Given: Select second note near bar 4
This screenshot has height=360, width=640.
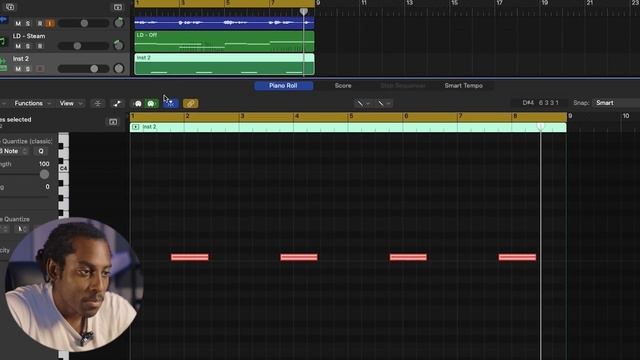Looking at the screenshot, I should [299, 257].
